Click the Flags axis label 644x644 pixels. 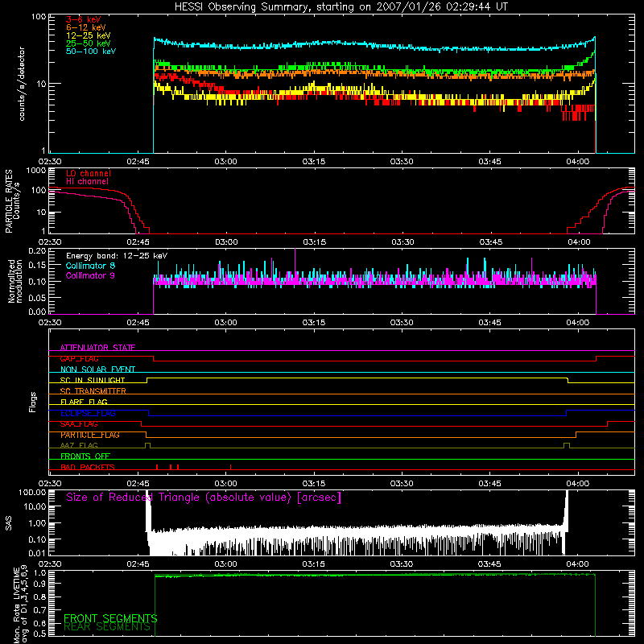[33, 402]
